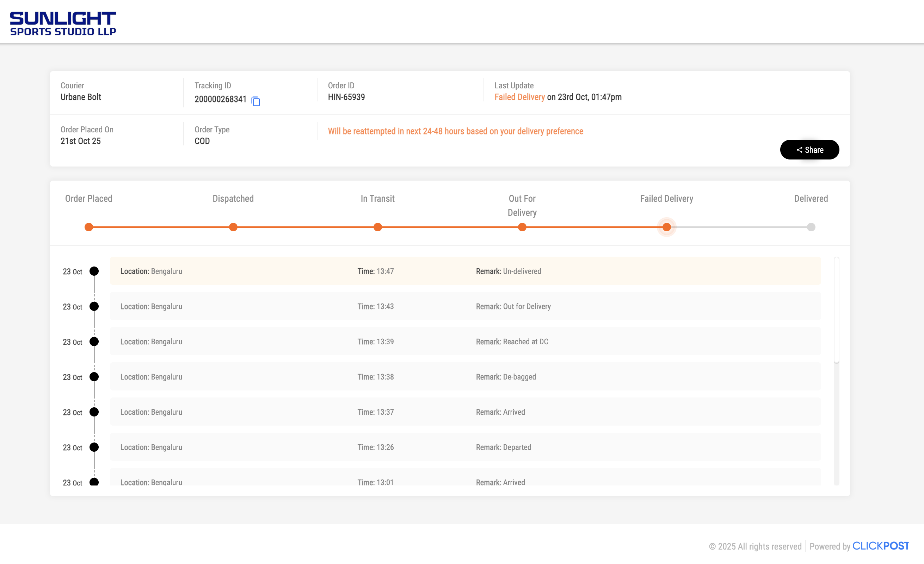Image resolution: width=924 pixels, height=564 pixels.
Task: Click the Out For Delivery progress dot
Action: pyautogui.click(x=522, y=227)
